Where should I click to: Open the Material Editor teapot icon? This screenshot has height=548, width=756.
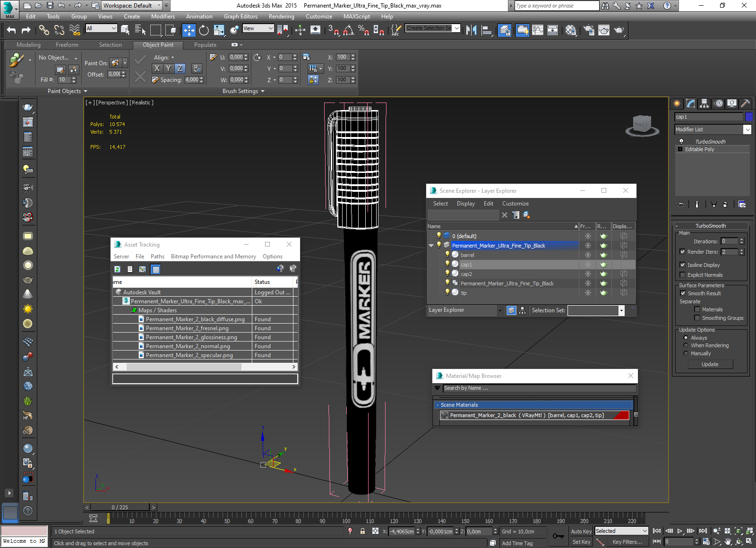(571, 30)
